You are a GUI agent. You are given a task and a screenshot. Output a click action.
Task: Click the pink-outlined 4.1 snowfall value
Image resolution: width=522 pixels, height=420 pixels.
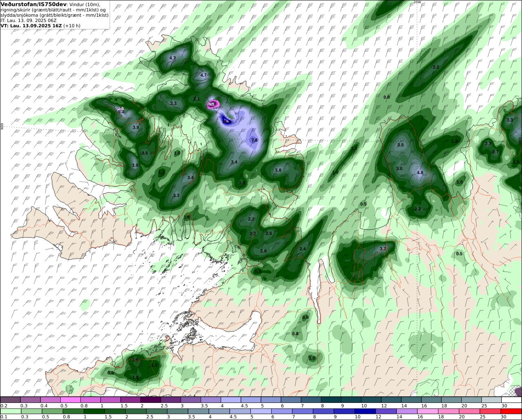(x=211, y=104)
